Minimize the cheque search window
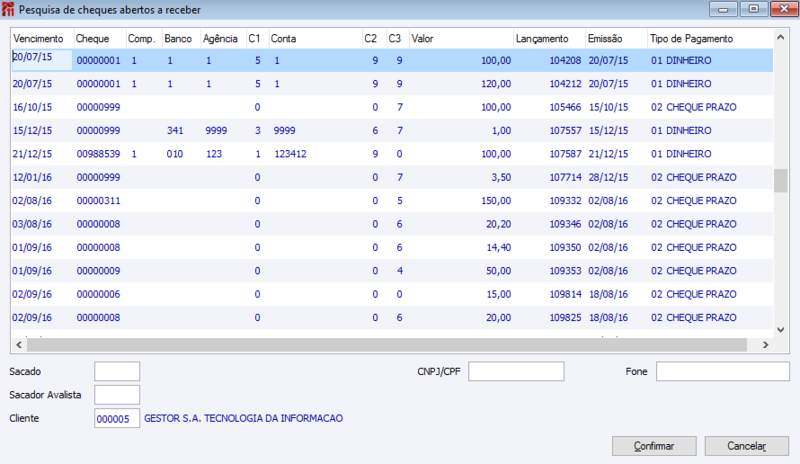800x464 pixels. point(723,9)
